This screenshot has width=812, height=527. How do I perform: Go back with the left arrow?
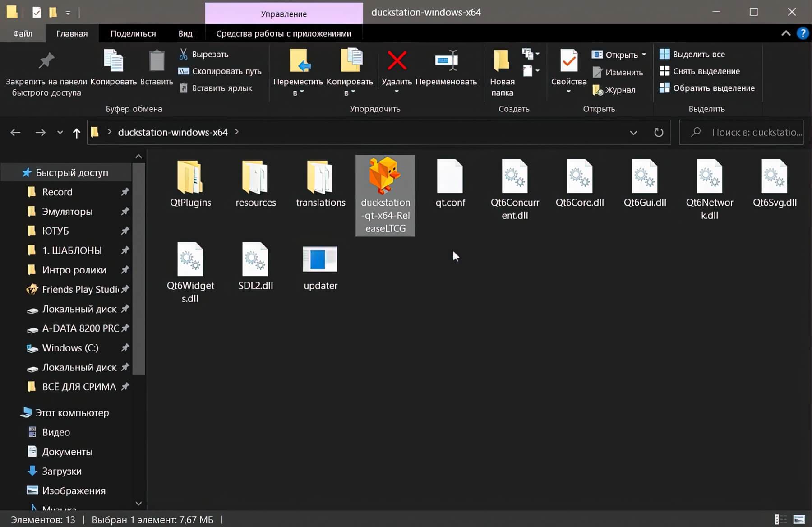tap(15, 132)
